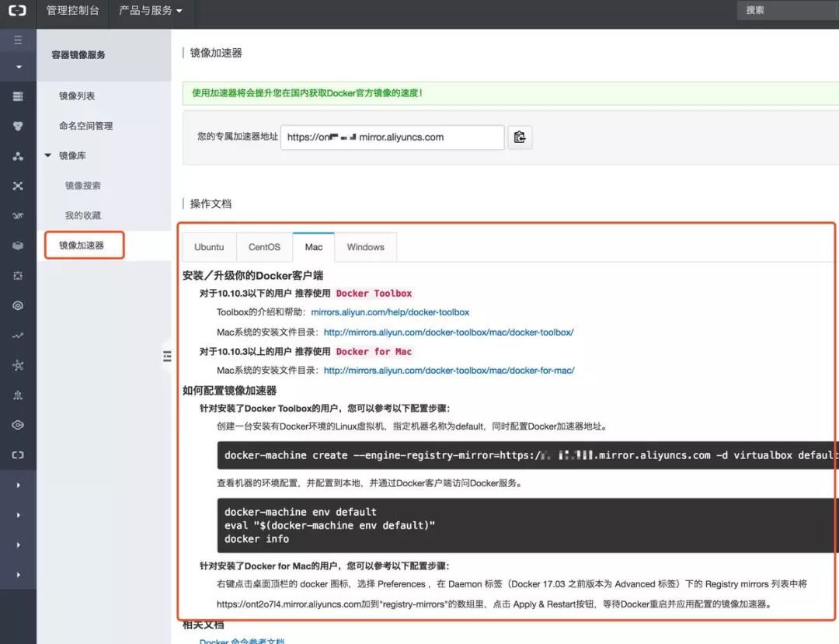Click the 'docker info' code line

[256, 539]
